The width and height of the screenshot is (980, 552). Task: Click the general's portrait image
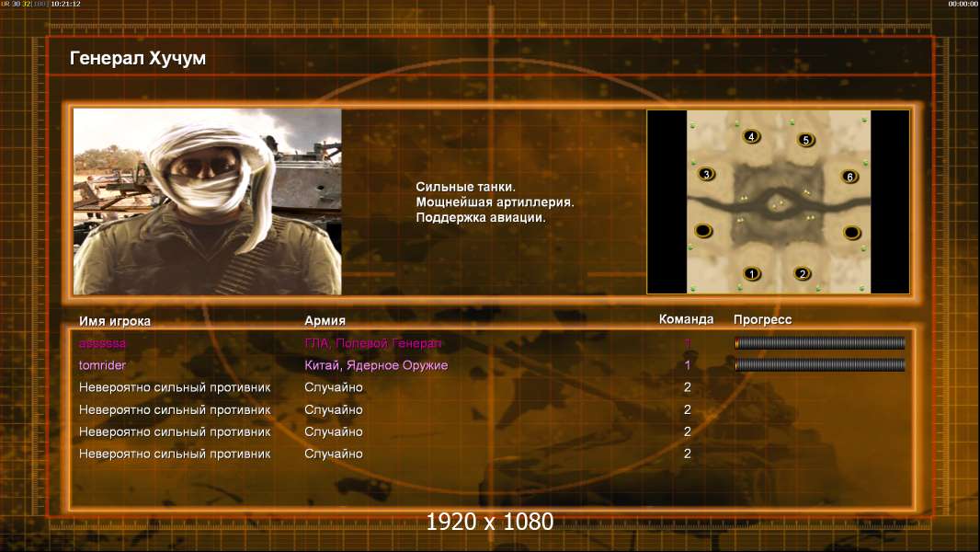click(x=208, y=201)
